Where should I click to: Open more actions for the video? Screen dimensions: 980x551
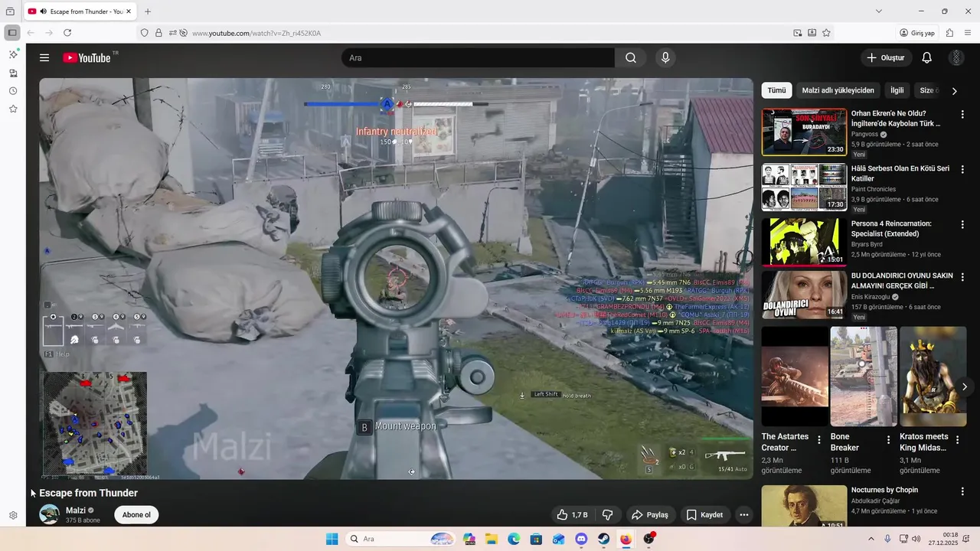(x=743, y=515)
